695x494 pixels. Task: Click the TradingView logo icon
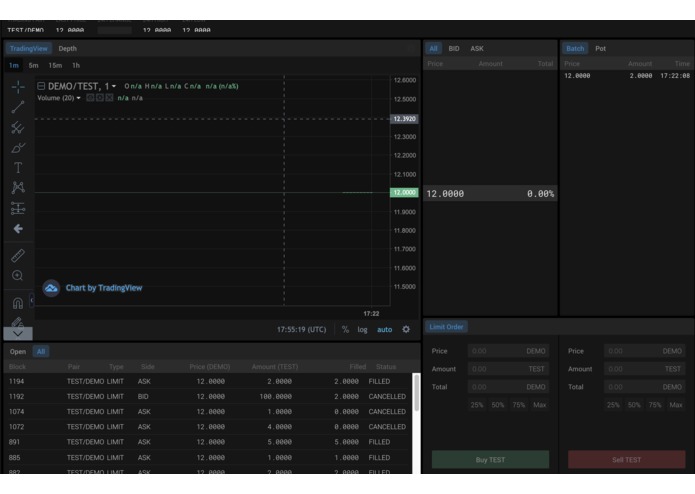click(x=51, y=288)
